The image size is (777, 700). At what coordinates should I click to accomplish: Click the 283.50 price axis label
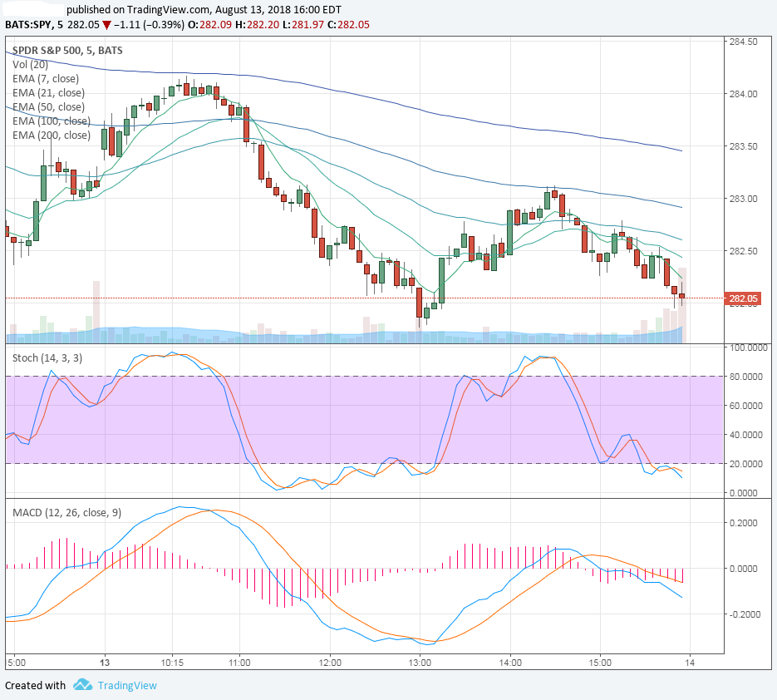click(743, 146)
